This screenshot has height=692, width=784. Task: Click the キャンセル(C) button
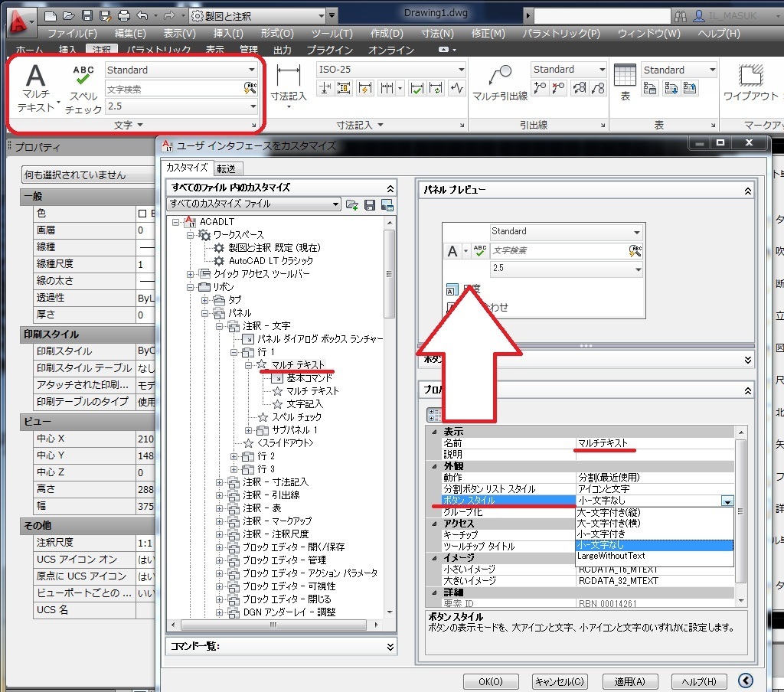560,681
